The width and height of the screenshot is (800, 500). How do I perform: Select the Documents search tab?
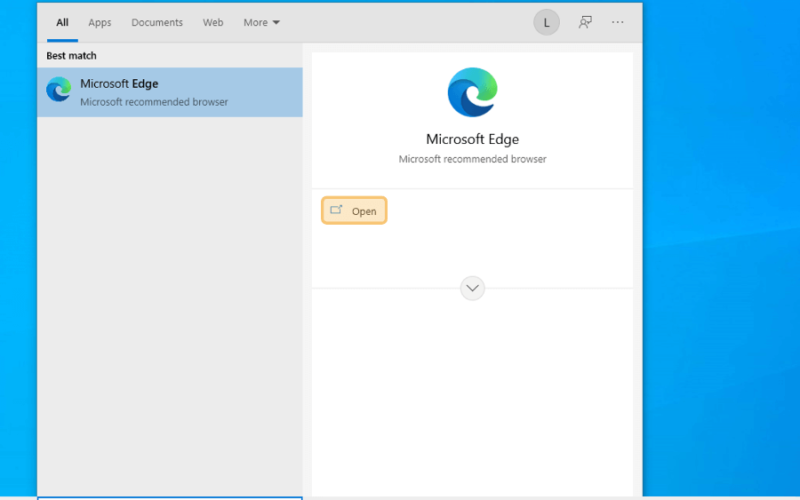(x=157, y=22)
